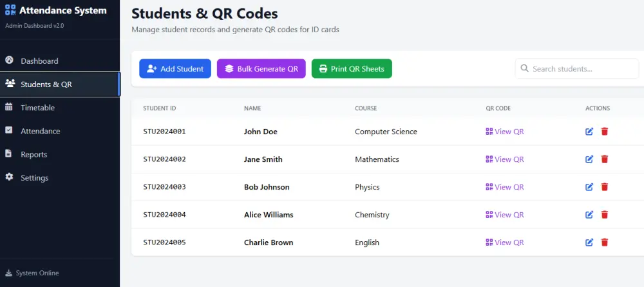This screenshot has height=287, width=644.
Task: Click the red trash icon for Alice Williams
Action: tap(604, 215)
